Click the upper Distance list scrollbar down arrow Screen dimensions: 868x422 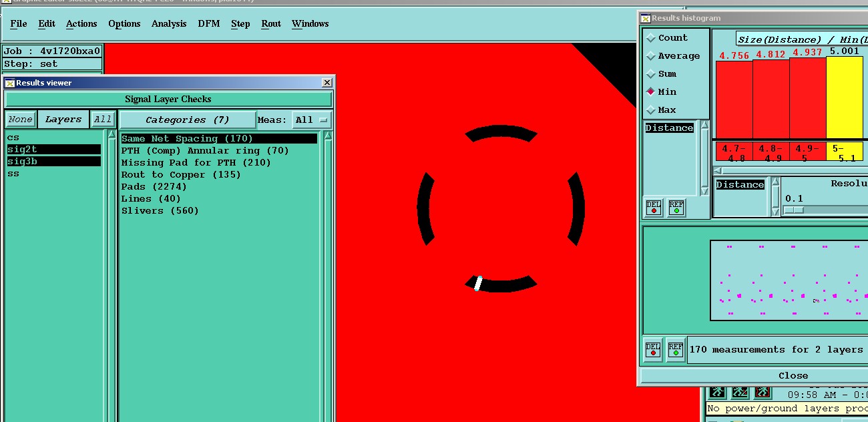(x=704, y=192)
